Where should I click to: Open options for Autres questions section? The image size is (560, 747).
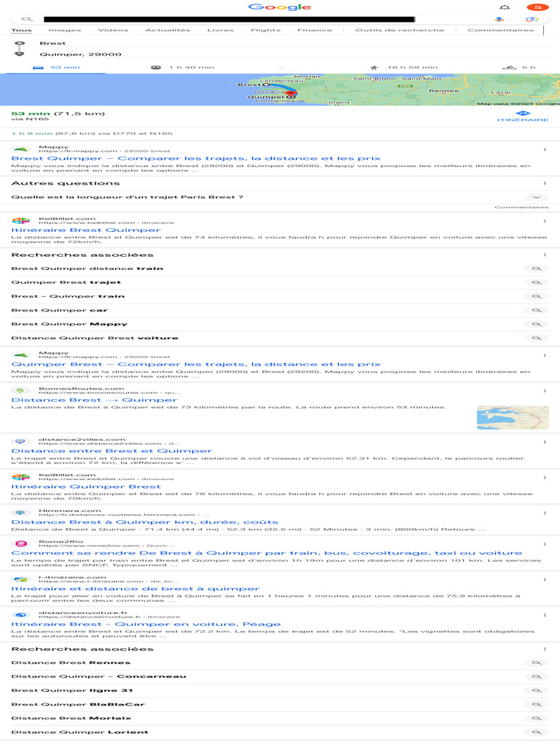click(x=544, y=183)
